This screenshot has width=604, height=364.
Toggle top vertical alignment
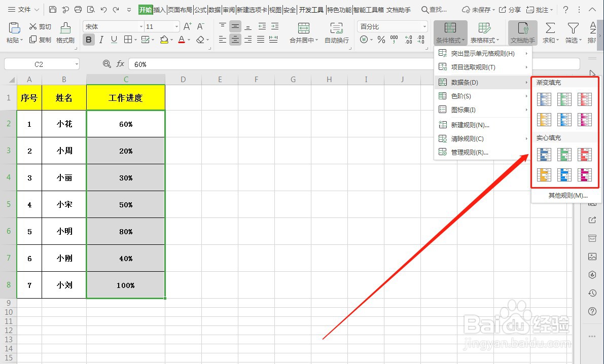click(x=223, y=26)
